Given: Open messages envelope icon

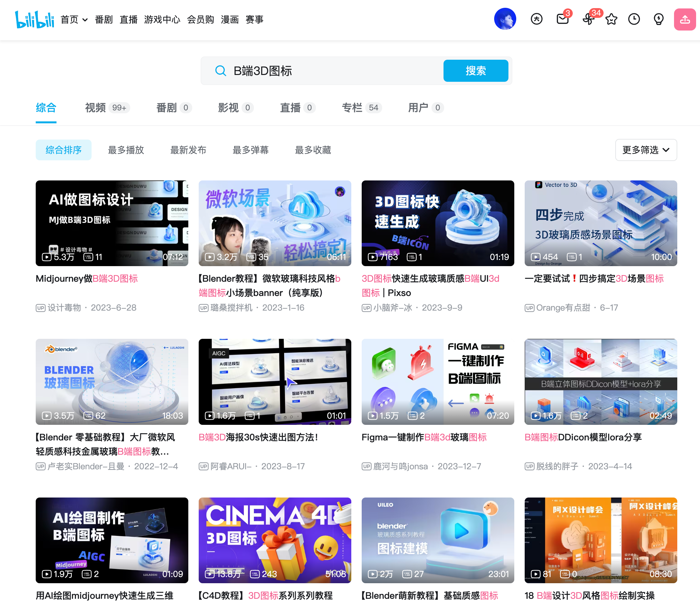Looking at the screenshot, I should click(562, 19).
